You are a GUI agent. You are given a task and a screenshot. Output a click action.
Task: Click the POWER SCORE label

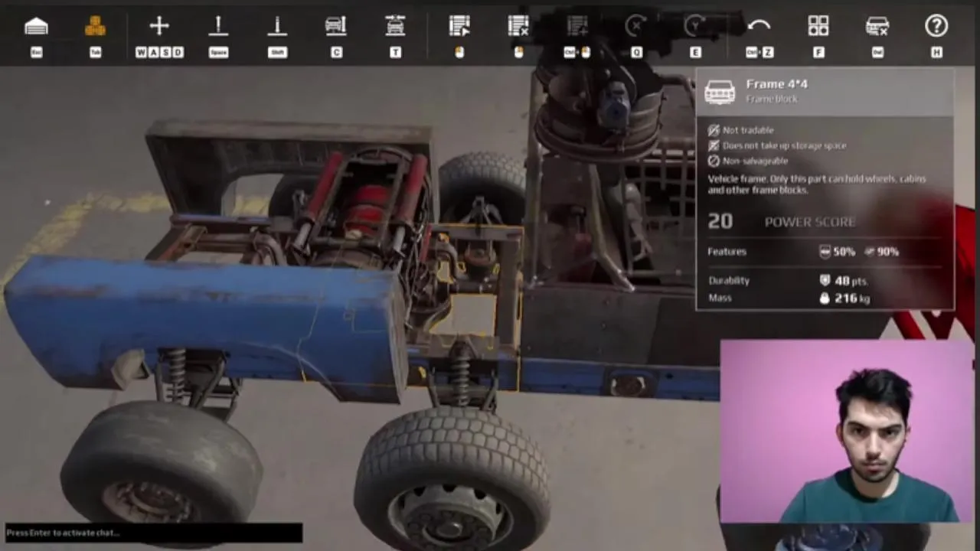coord(810,222)
